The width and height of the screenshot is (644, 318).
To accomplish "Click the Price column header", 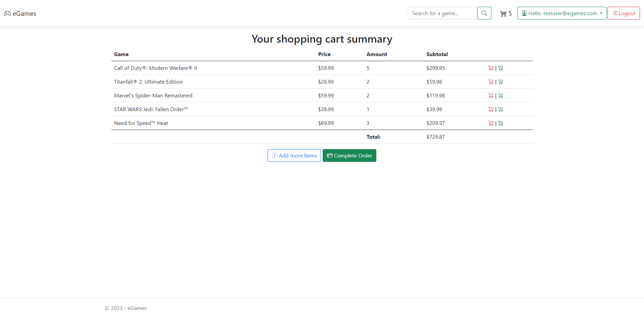I will pyautogui.click(x=324, y=54).
